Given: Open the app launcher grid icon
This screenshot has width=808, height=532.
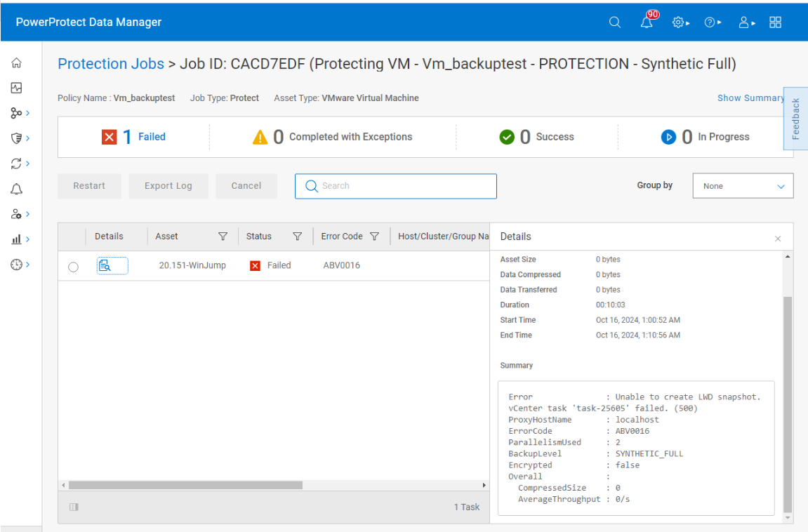Looking at the screenshot, I should (775, 22).
